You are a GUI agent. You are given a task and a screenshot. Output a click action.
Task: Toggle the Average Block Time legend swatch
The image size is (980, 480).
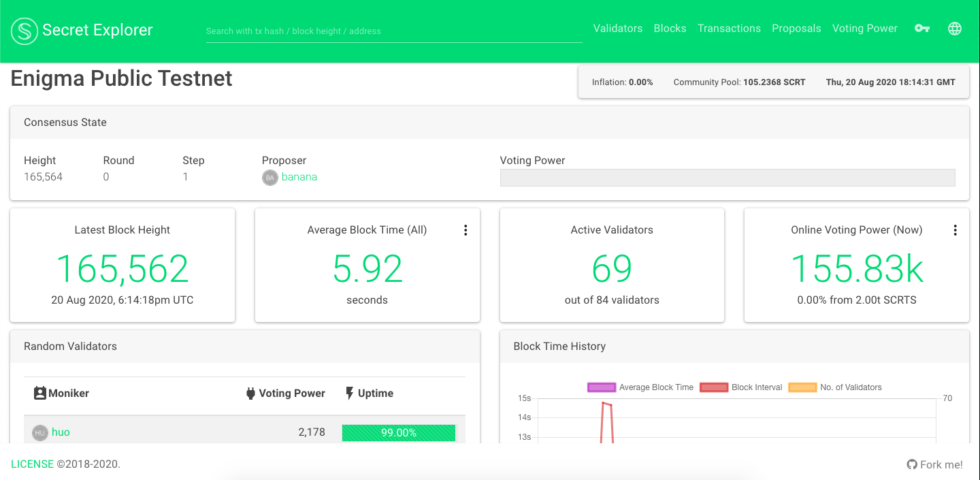[x=602, y=387]
